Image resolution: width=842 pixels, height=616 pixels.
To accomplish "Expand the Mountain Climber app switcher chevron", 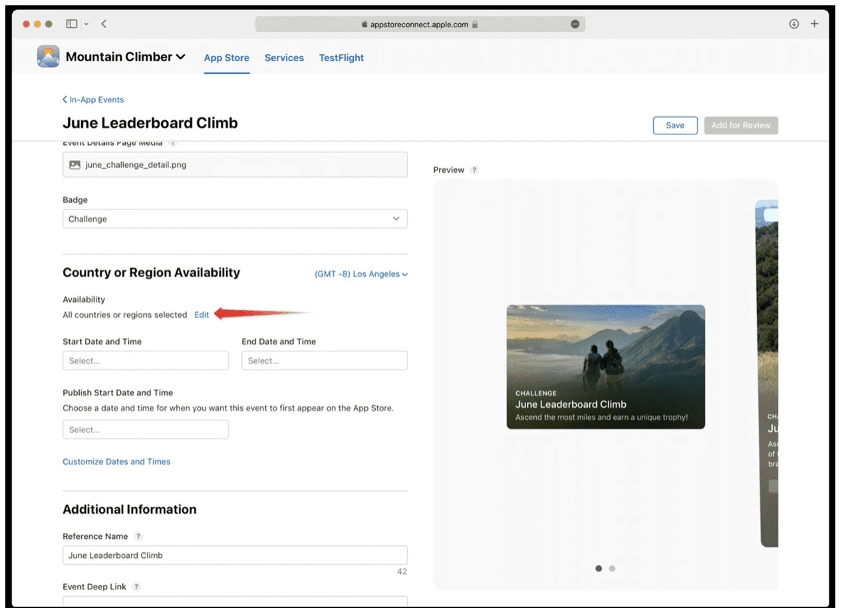I will click(x=181, y=57).
